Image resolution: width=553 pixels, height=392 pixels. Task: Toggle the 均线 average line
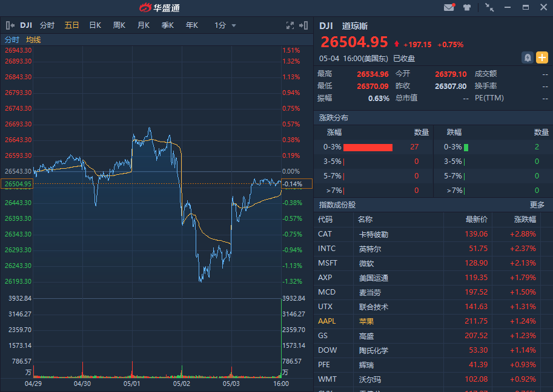click(33, 40)
